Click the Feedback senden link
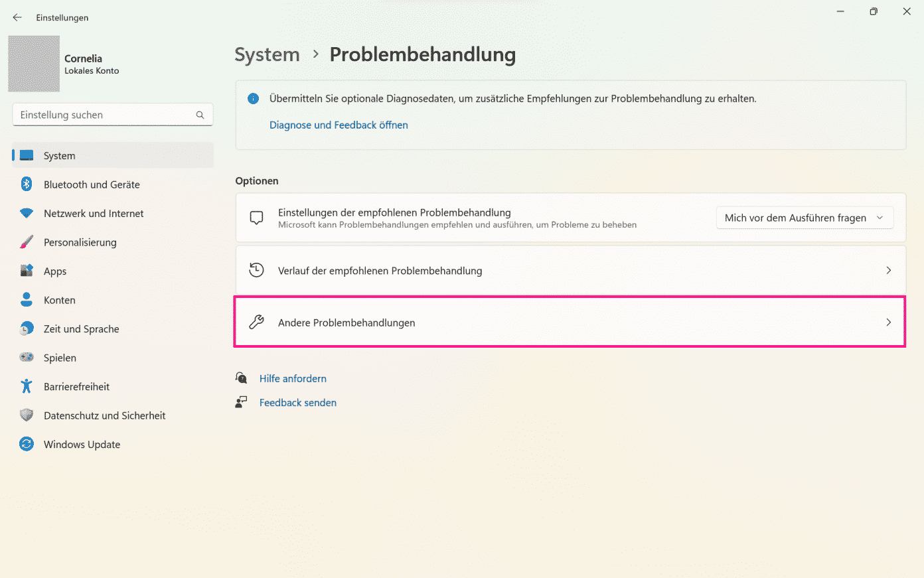This screenshot has height=578, width=924. pos(297,403)
